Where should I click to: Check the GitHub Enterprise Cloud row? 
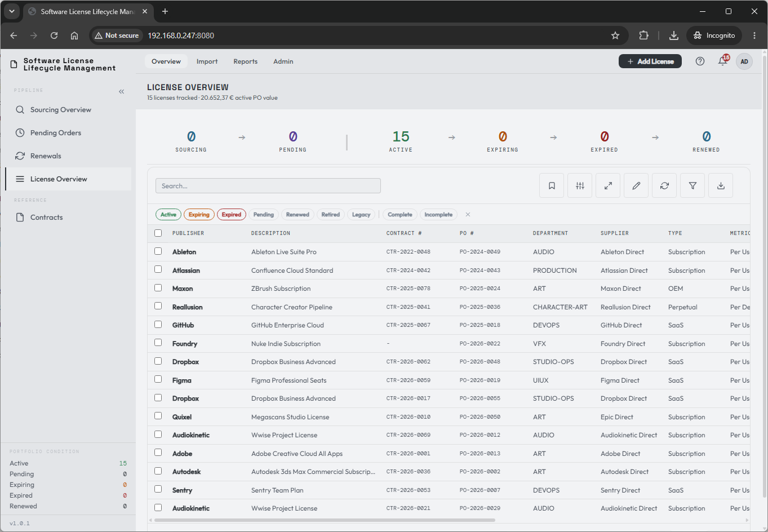(158, 325)
